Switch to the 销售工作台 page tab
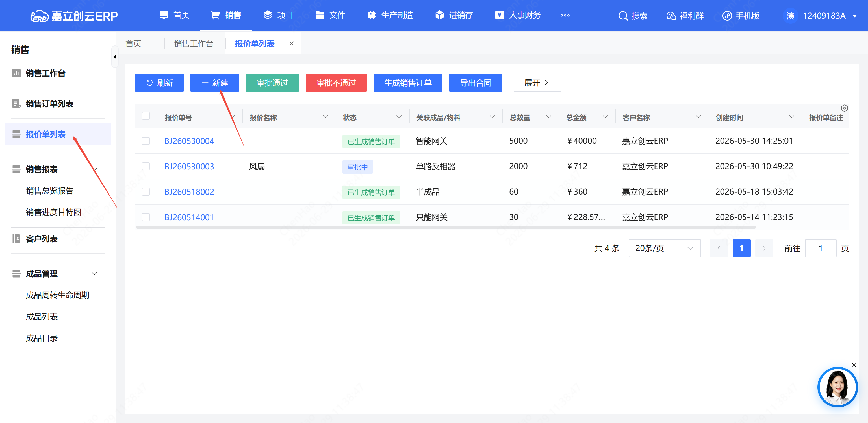868x423 pixels. (x=194, y=44)
